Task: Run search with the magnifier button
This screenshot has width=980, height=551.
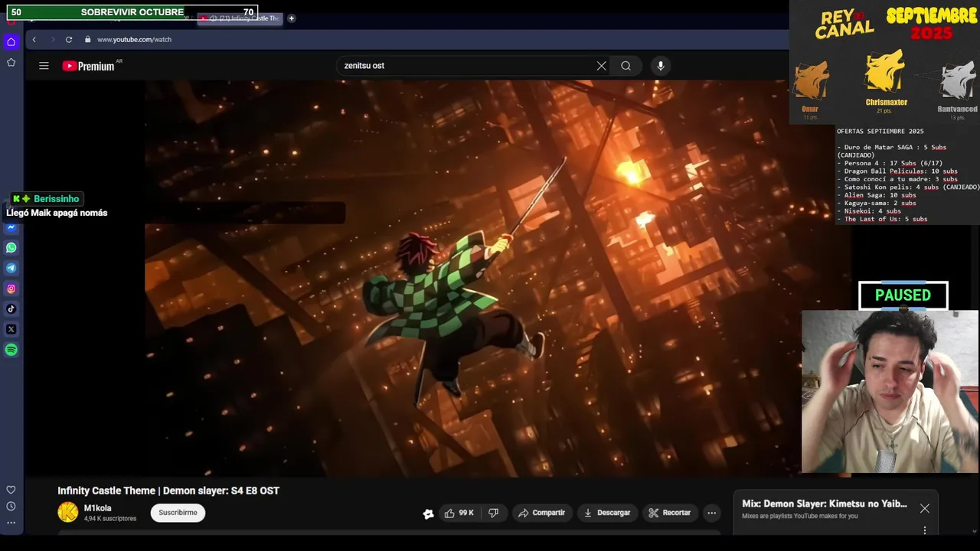Action: (626, 66)
